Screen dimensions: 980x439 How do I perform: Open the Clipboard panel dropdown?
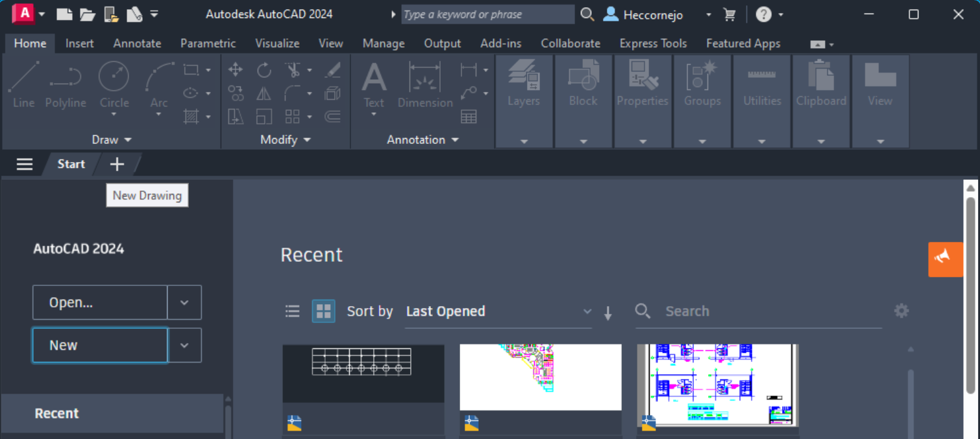click(821, 141)
